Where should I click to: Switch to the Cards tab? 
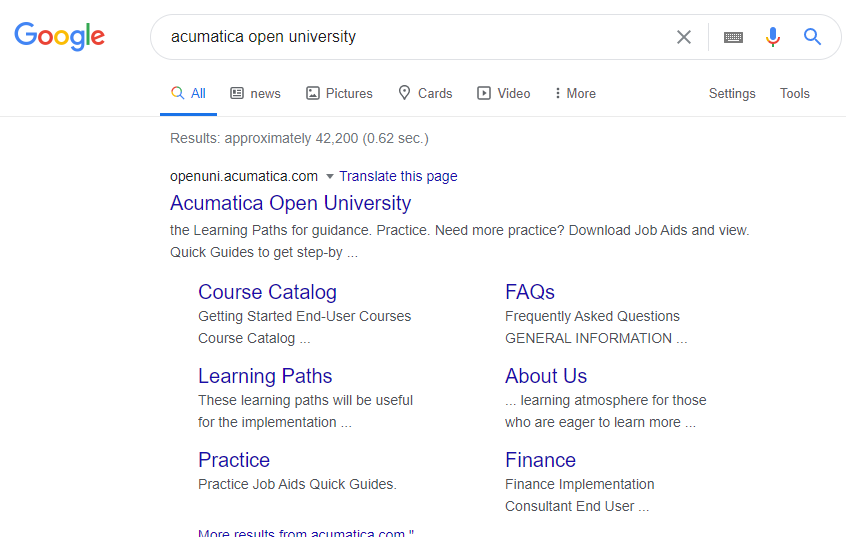click(425, 93)
